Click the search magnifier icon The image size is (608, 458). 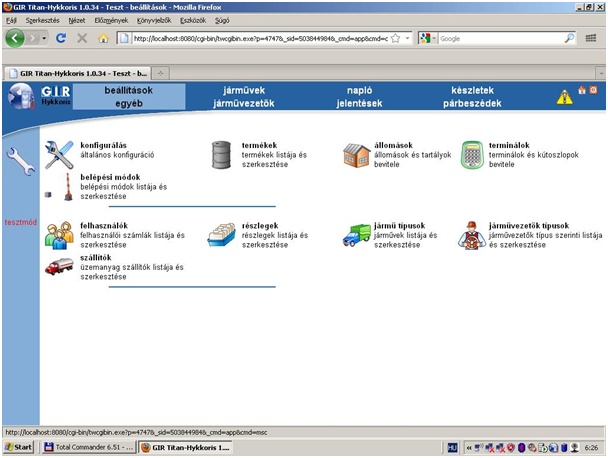tap(569, 38)
